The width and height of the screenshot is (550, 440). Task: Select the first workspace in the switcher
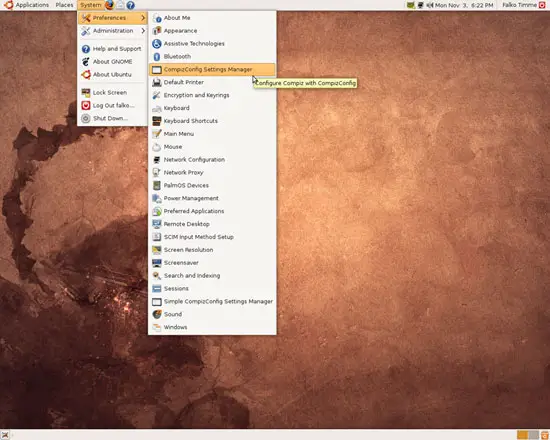[523, 435]
